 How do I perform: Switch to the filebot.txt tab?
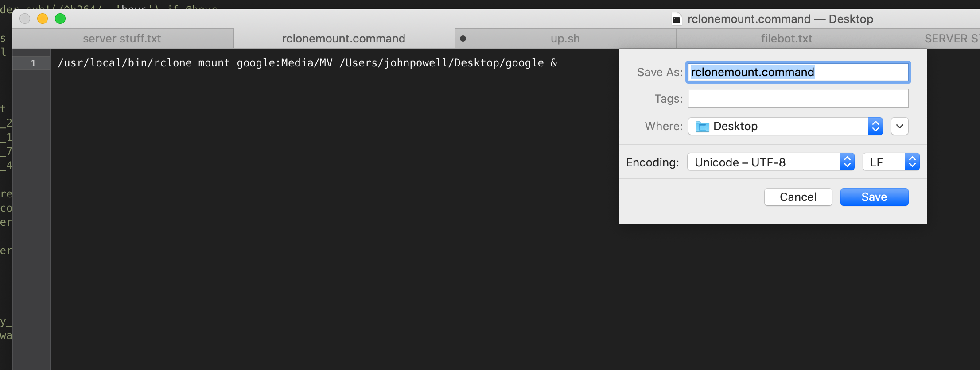787,39
